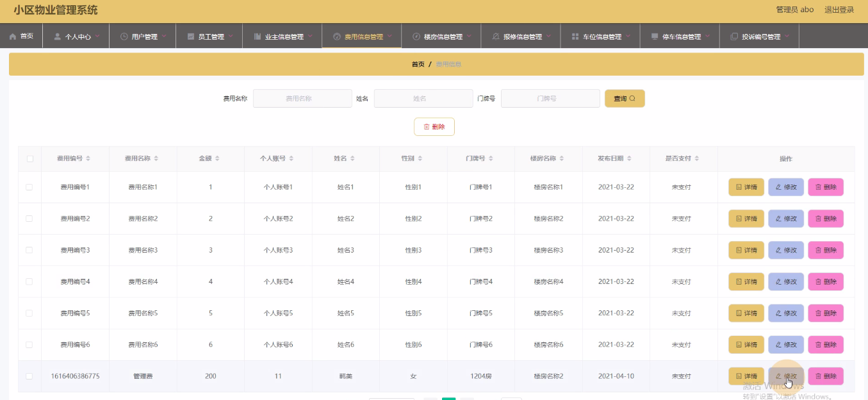This screenshot has height=400, width=868.
Task: Click the bell icon beside 报修信息管理
Action: pos(496,37)
